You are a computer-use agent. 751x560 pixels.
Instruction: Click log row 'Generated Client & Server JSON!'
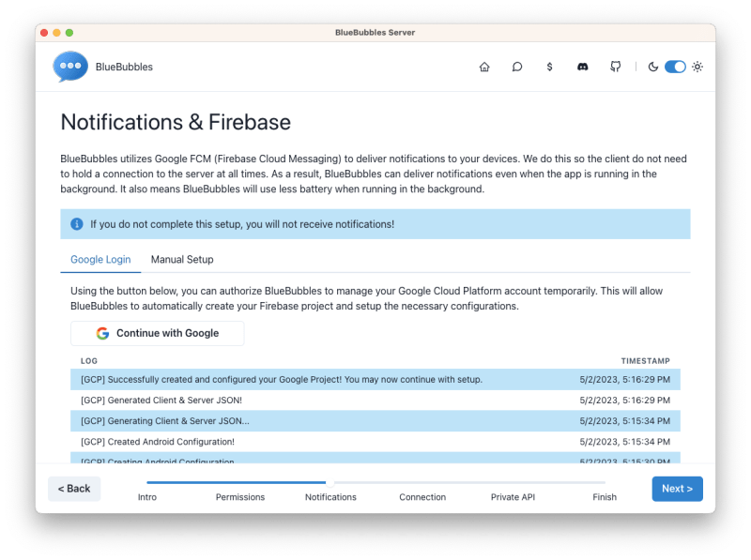point(375,401)
